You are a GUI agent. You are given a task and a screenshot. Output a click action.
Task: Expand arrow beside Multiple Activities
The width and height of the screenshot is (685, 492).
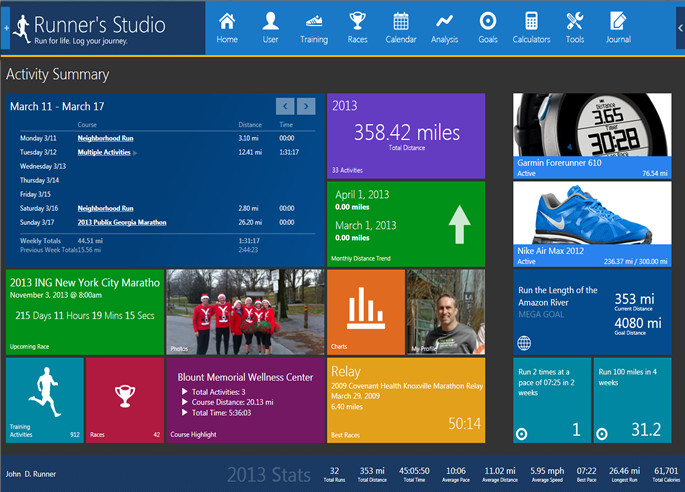click(x=135, y=153)
